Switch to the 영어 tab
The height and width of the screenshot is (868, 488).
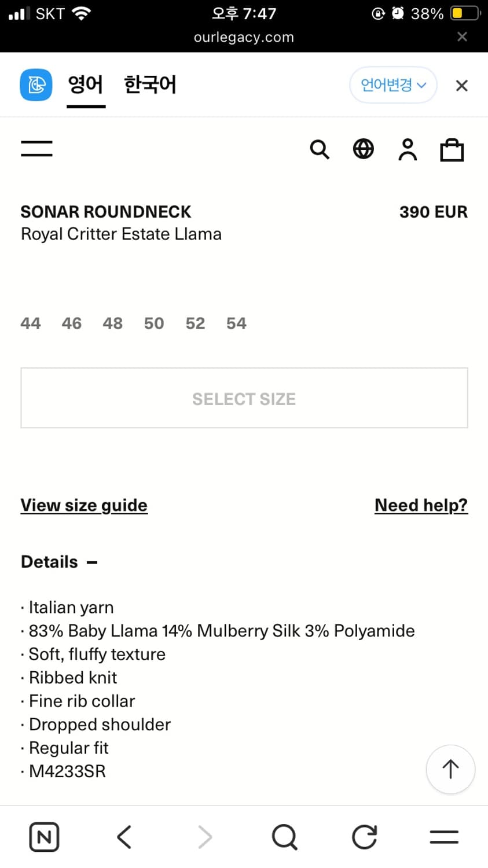86,85
